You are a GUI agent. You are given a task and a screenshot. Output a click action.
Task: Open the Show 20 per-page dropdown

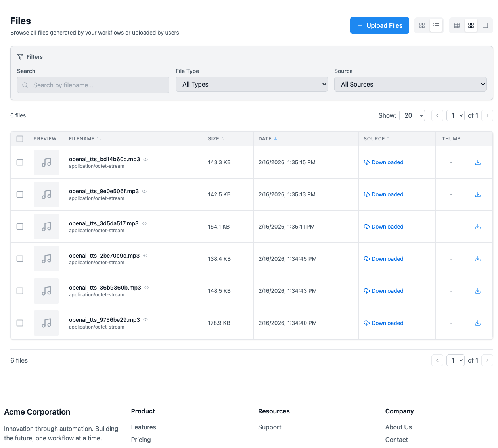pos(412,115)
